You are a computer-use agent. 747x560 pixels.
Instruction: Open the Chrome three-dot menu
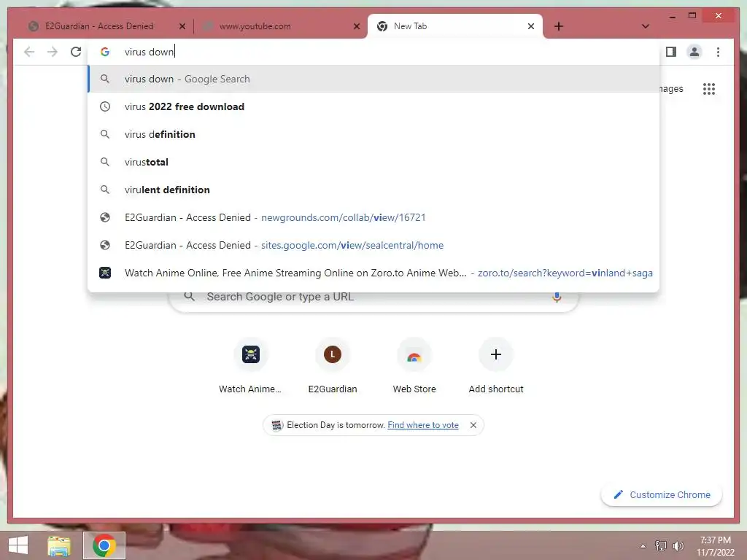[718, 52]
